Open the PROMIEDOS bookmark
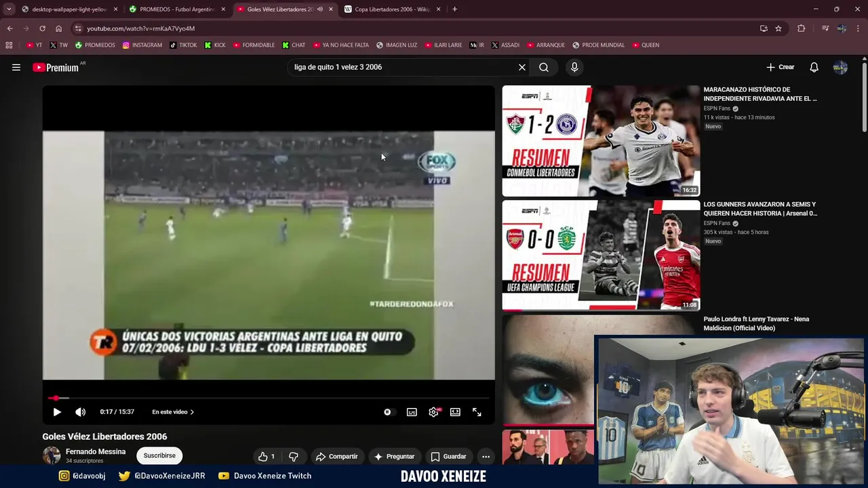868x488 pixels. pyautogui.click(x=95, y=45)
